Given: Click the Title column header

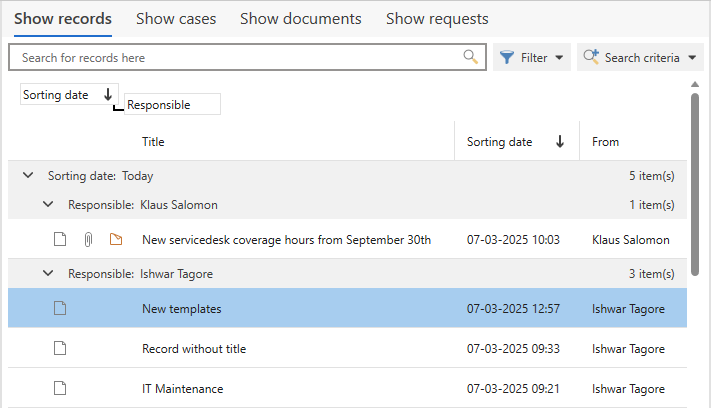Looking at the screenshot, I should (x=153, y=142).
